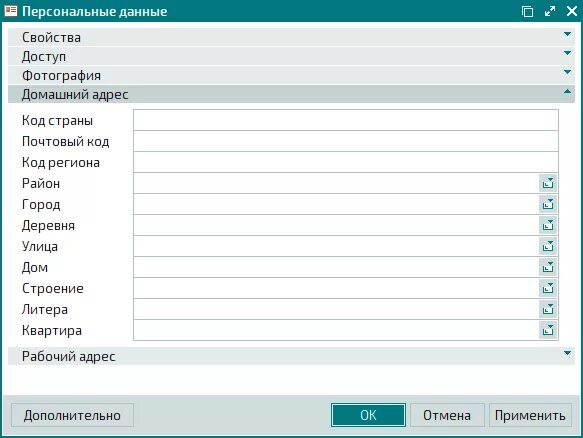This screenshot has width=583, height=438.
Task: Click the Квартира label text
Action: point(52,331)
